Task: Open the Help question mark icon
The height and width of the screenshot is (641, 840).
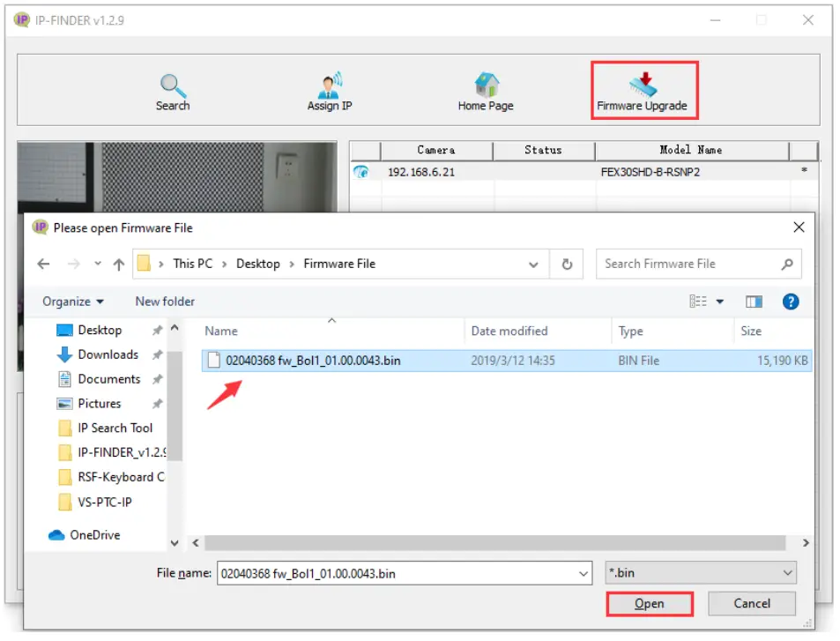Action: click(791, 302)
